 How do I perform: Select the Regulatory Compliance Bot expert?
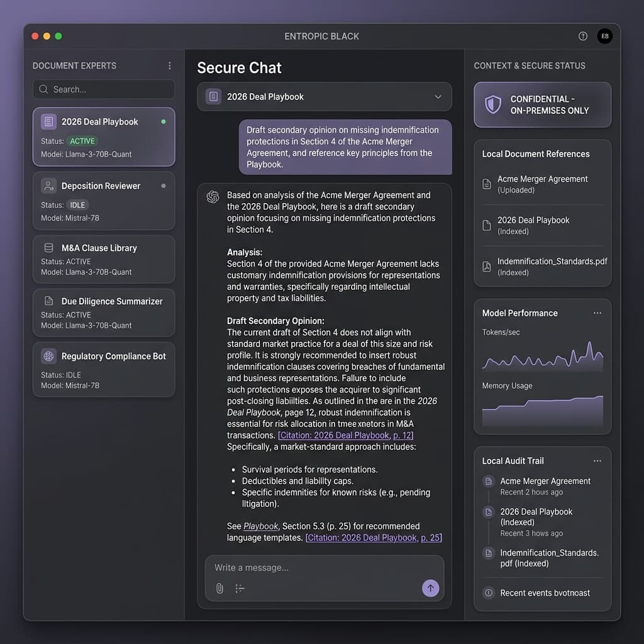pos(104,369)
